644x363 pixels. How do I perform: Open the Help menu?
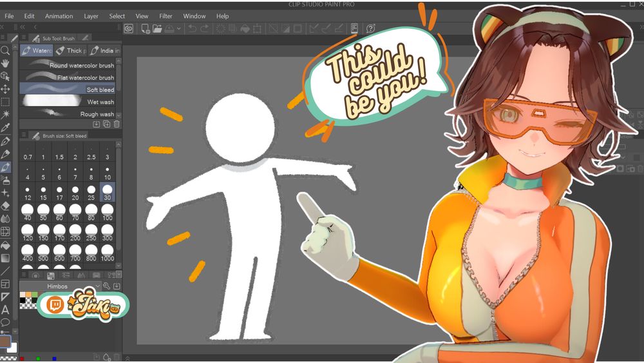(222, 16)
